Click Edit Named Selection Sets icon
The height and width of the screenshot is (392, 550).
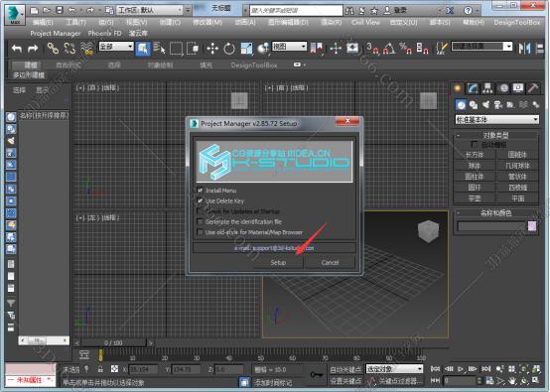[x=442, y=48]
